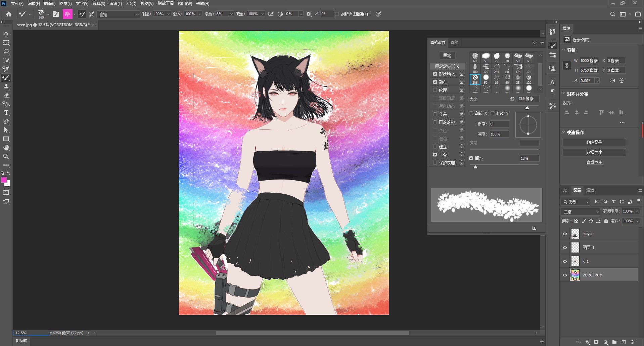This screenshot has height=346, width=644.
Task: Open blend mode 正常 dropdown
Action: point(581,212)
